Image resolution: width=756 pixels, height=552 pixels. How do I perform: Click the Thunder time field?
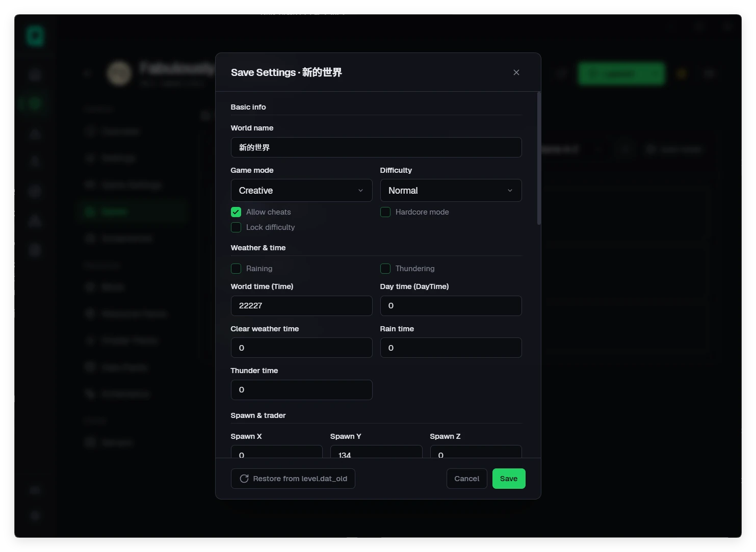(x=301, y=390)
